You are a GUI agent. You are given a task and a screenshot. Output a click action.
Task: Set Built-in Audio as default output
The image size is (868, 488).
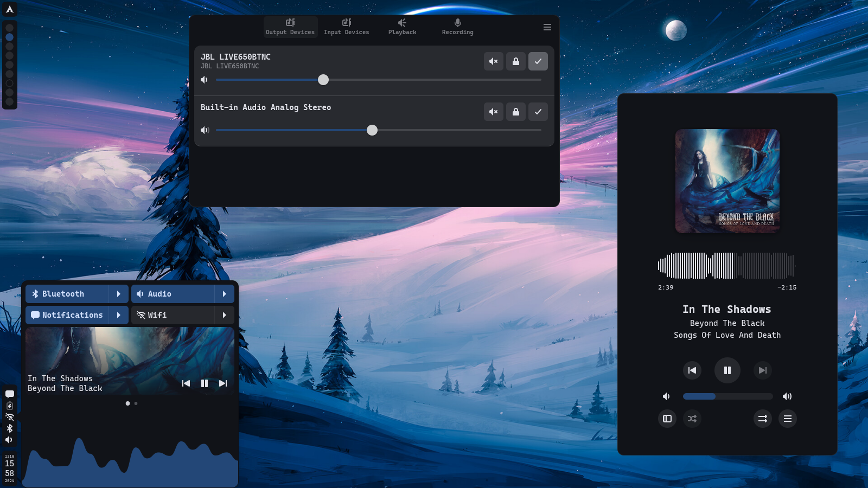(538, 112)
